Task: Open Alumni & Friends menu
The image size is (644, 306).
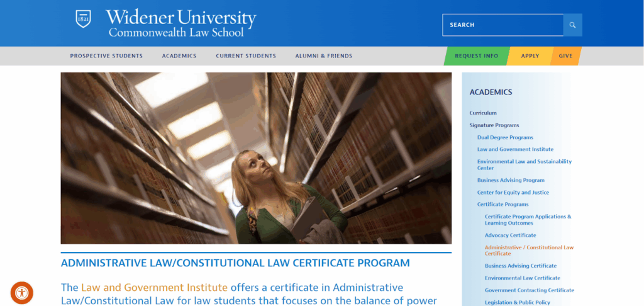Action: pos(324,56)
